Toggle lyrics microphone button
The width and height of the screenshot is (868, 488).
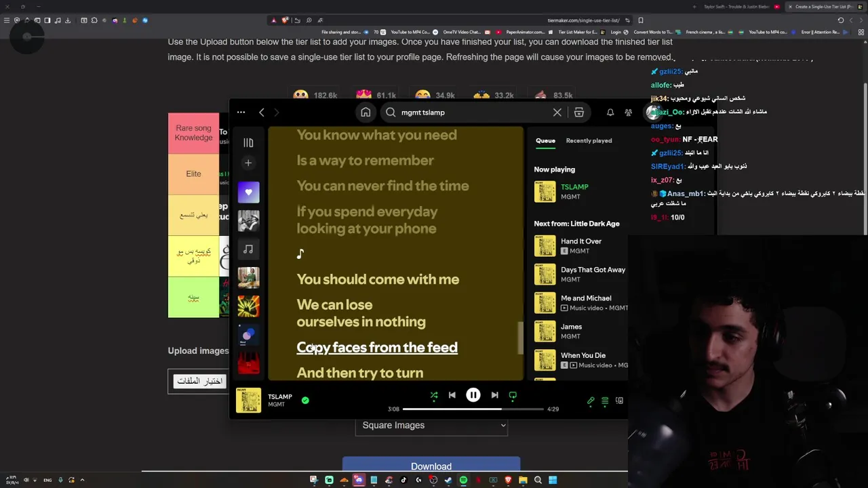pos(591,401)
